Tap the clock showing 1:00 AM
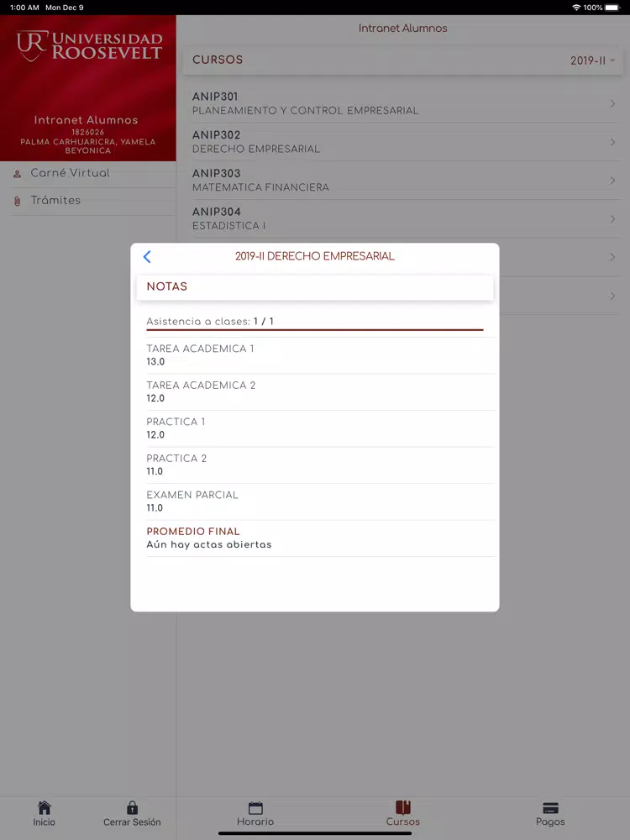Image resolution: width=630 pixels, height=840 pixels. 24,8
